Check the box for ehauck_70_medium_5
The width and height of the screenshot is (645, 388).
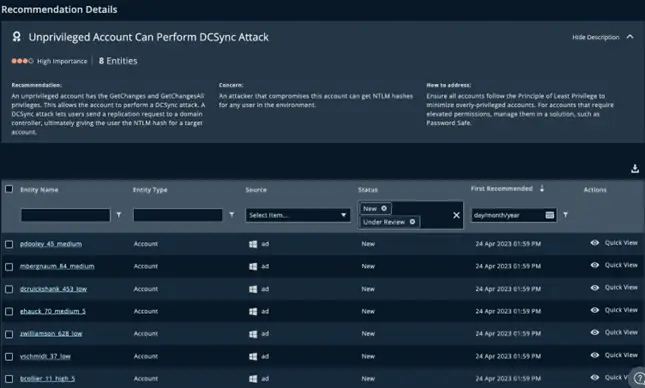(x=9, y=311)
